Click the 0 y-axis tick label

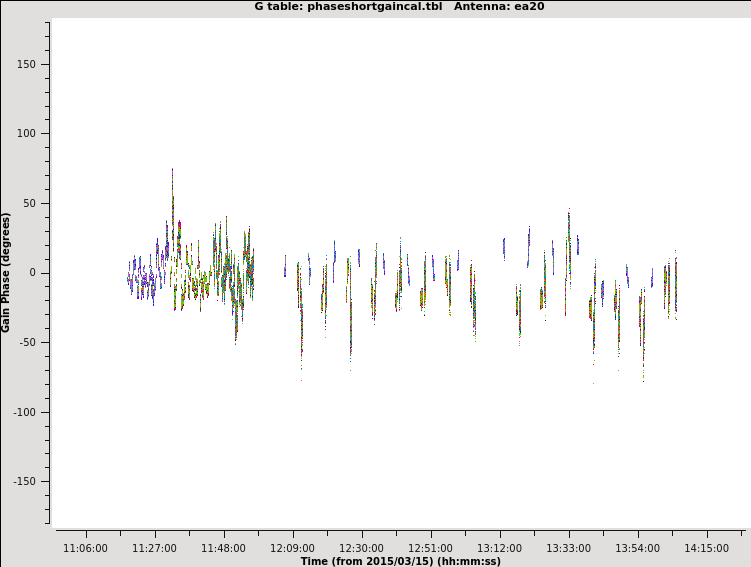[x=32, y=273]
